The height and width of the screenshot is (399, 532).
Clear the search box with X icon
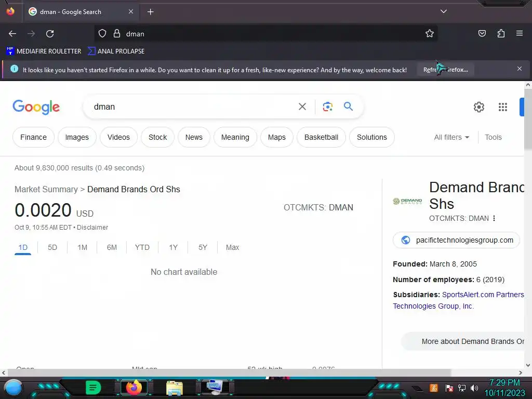(x=302, y=107)
